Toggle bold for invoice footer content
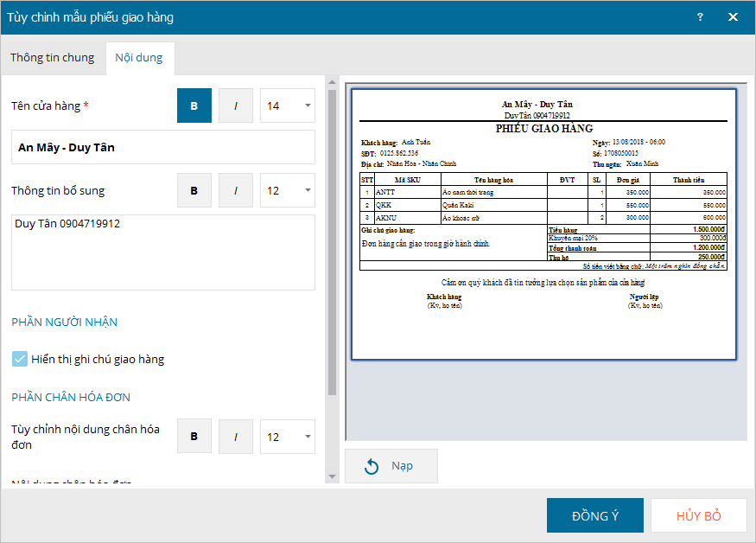 (194, 437)
